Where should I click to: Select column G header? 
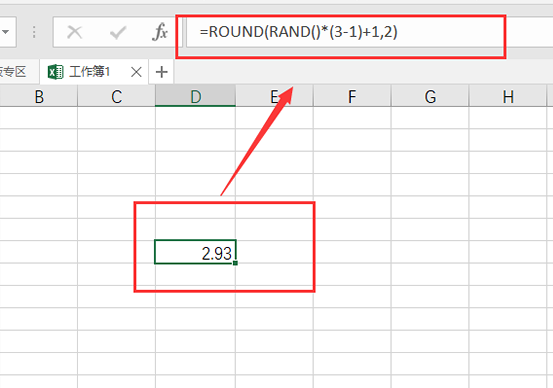pos(430,96)
